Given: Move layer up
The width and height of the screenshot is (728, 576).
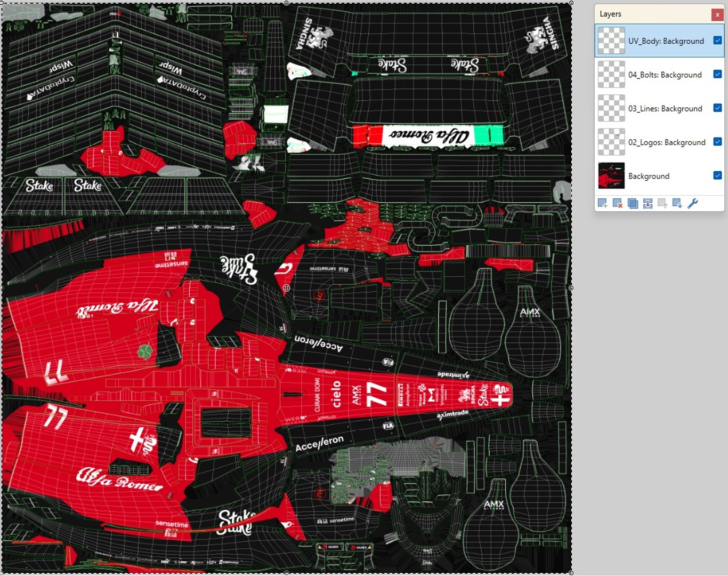Looking at the screenshot, I should click(662, 203).
